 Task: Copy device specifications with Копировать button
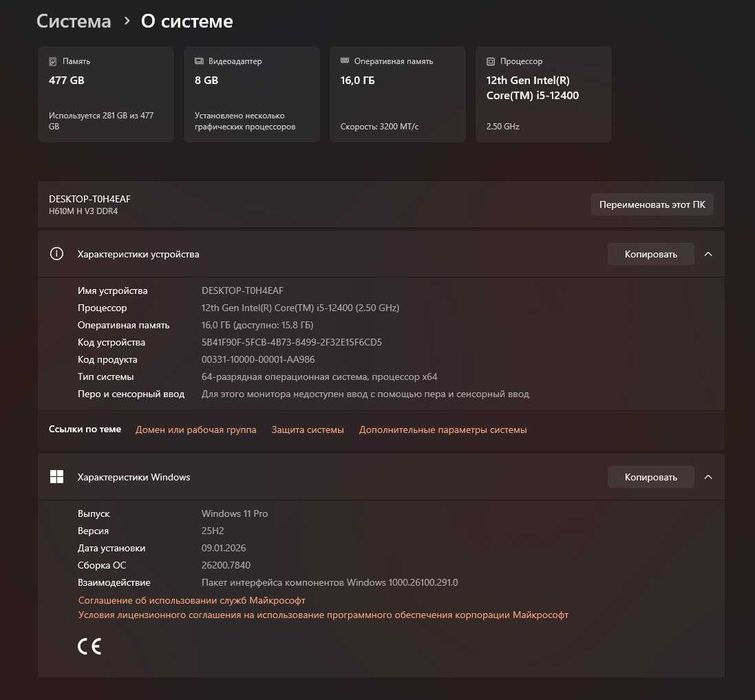651,254
